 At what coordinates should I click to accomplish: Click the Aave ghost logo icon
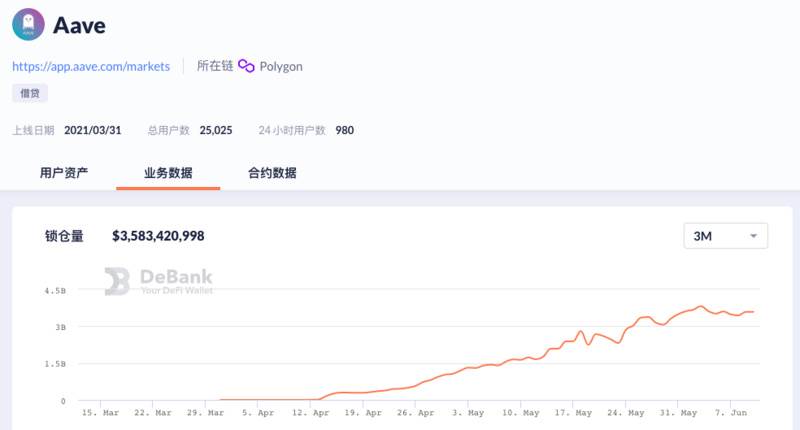(x=29, y=24)
